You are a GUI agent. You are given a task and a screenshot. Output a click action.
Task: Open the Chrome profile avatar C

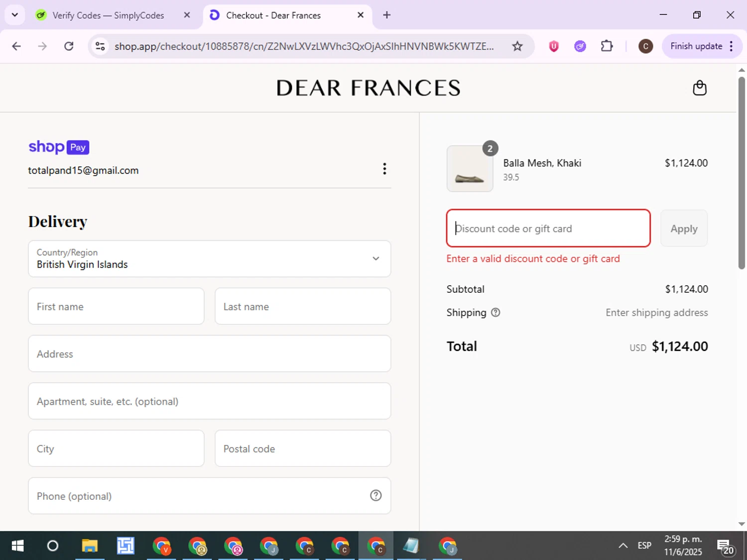click(646, 46)
